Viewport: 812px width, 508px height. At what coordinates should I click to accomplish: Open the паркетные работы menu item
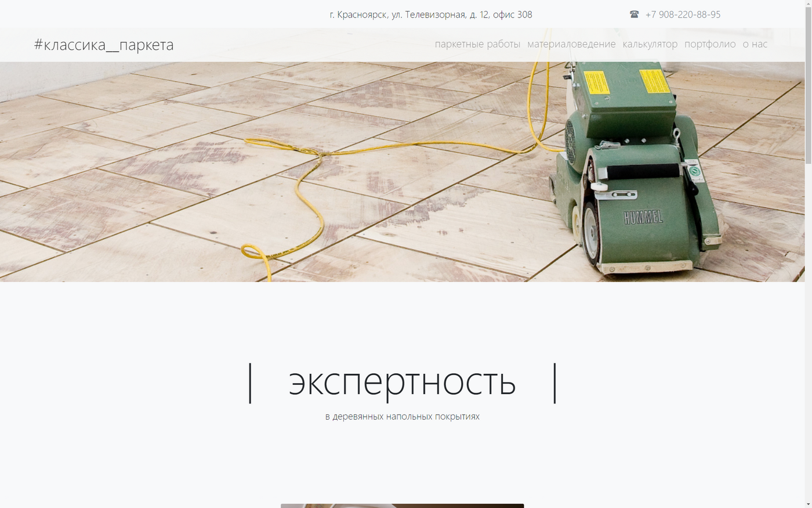click(477, 44)
